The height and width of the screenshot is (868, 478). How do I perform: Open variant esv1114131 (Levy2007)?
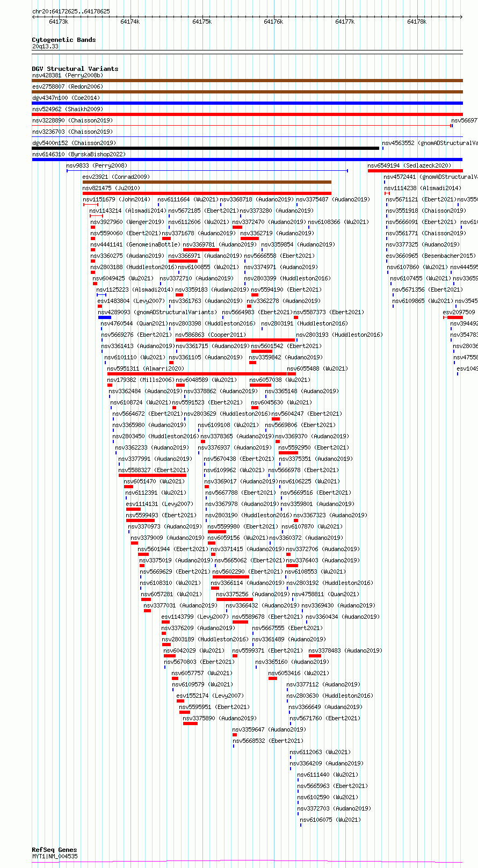[160, 504]
